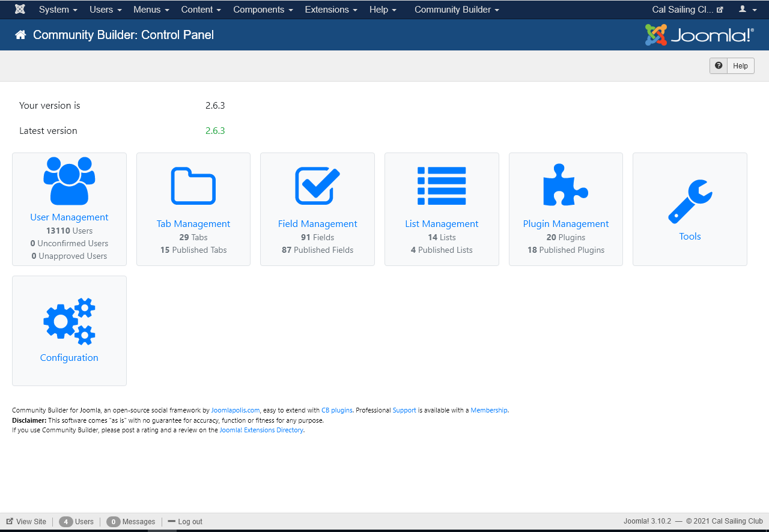
Task: Follow the Joomlapolis.com link
Action: (235, 411)
